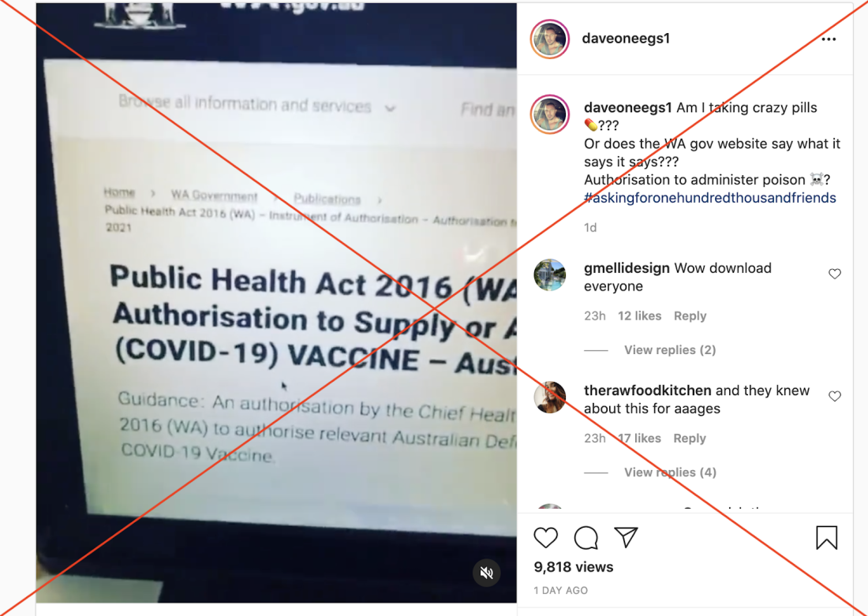This screenshot has width=868, height=616.
Task: Like the post with the heart icon
Action: pos(545,538)
